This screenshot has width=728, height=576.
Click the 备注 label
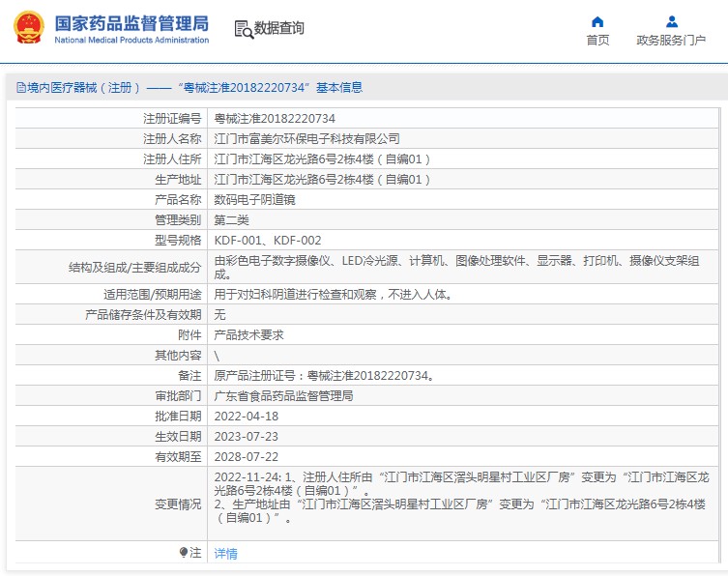(189, 376)
